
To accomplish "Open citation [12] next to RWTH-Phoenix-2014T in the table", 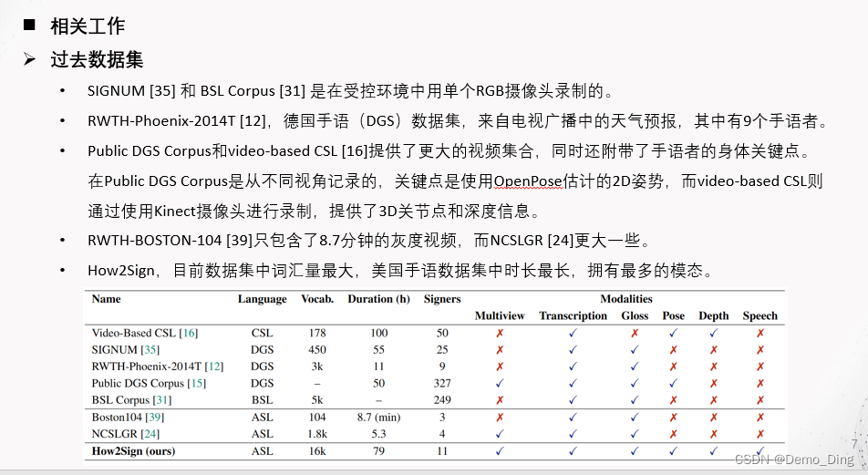I will (213, 367).
